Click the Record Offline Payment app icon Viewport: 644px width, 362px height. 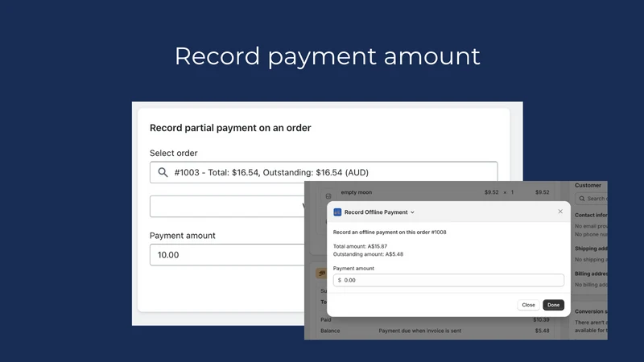point(337,212)
